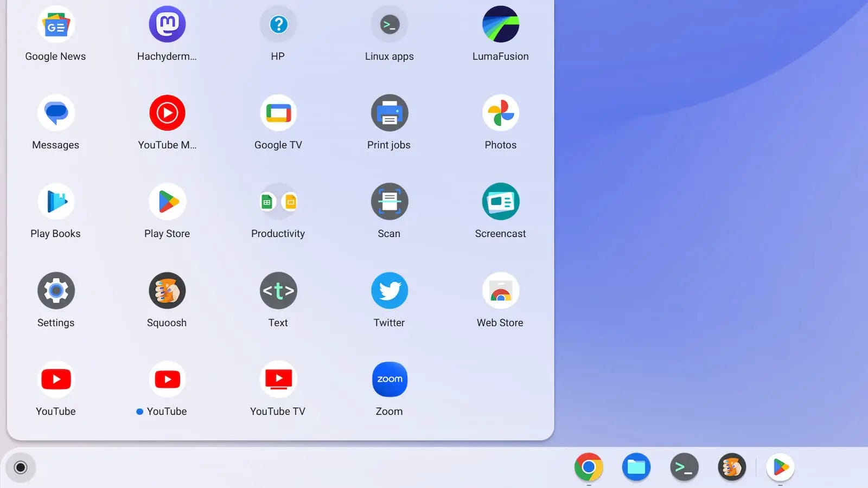The width and height of the screenshot is (868, 488).
Task: Click the "YouTube M..." label
Action: tap(167, 145)
